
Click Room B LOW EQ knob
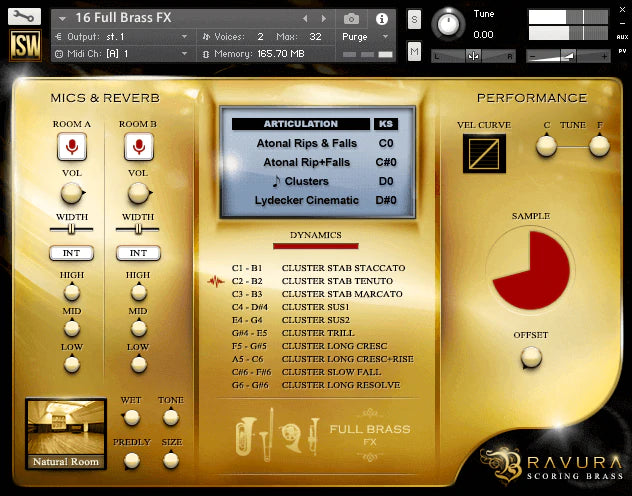coord(139,364)
